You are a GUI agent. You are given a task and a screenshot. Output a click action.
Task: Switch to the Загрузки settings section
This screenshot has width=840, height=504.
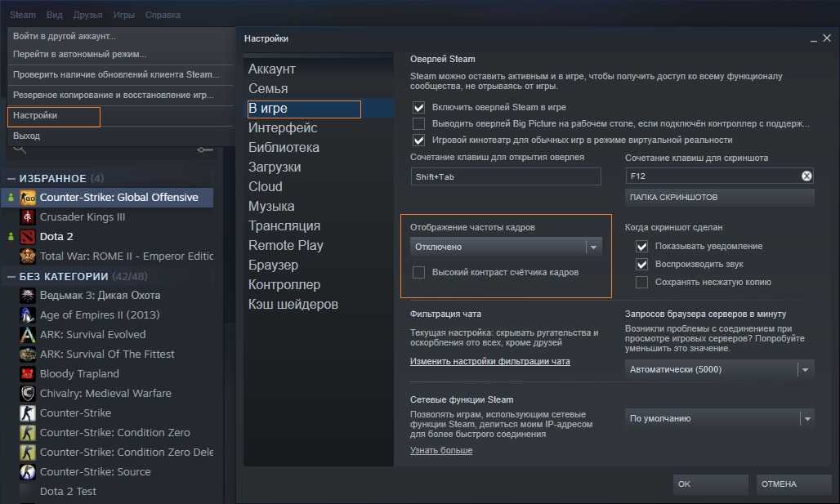[x=275, y=167]
